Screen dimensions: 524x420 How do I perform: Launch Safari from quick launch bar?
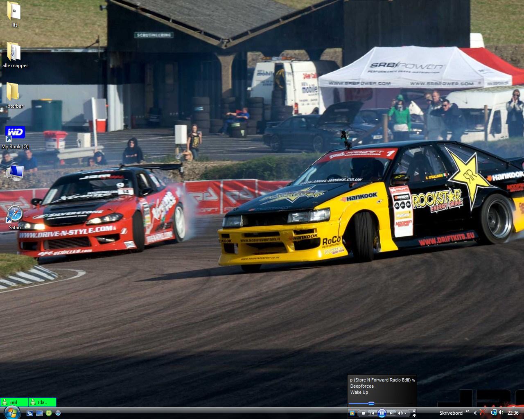[x=58, y=413]
